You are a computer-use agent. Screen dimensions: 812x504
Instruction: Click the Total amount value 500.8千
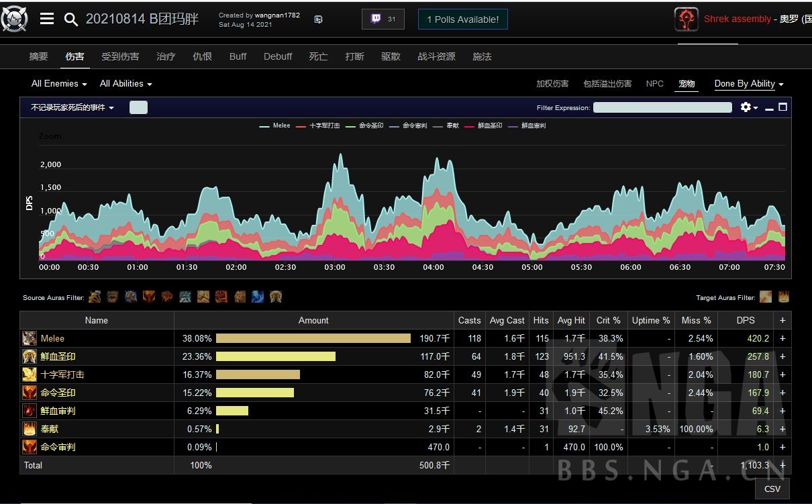(434, 465)
